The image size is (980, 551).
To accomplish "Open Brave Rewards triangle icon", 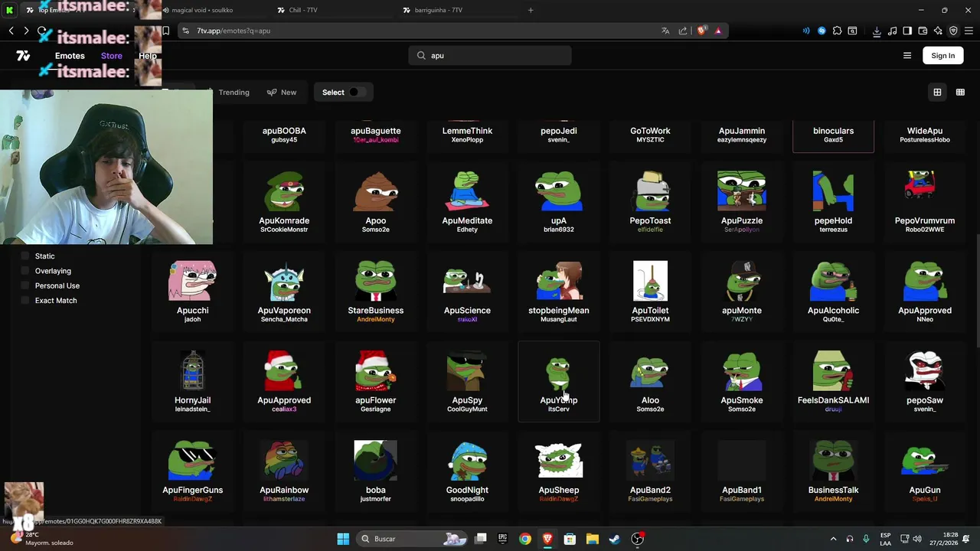I will (x=718, y=31).
